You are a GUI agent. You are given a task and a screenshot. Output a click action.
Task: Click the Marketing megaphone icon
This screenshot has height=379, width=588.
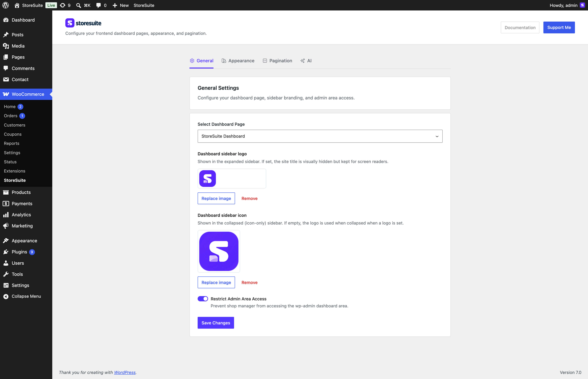[x=6, y=226]
